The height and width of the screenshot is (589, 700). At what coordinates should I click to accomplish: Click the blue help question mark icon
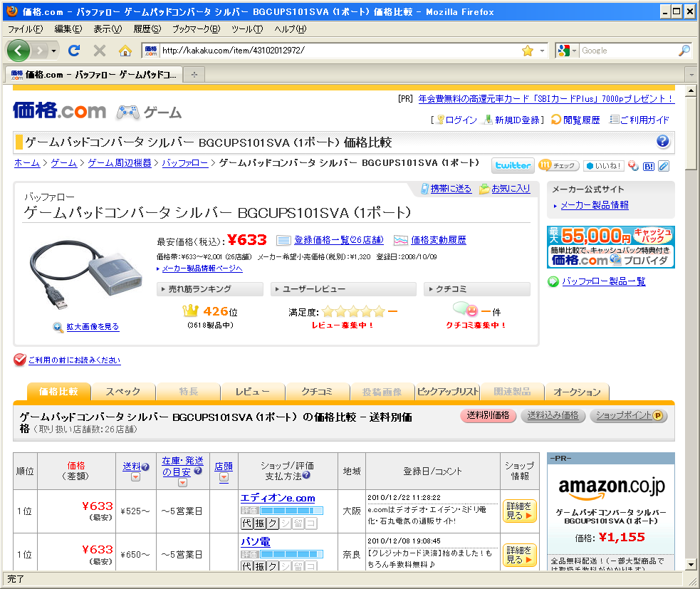(662, 142)
